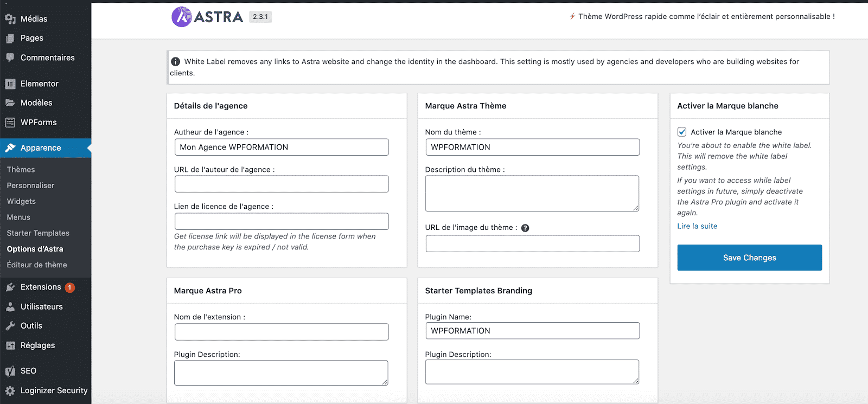Click the Elementor sidebar icon

(x=10, y=84)
